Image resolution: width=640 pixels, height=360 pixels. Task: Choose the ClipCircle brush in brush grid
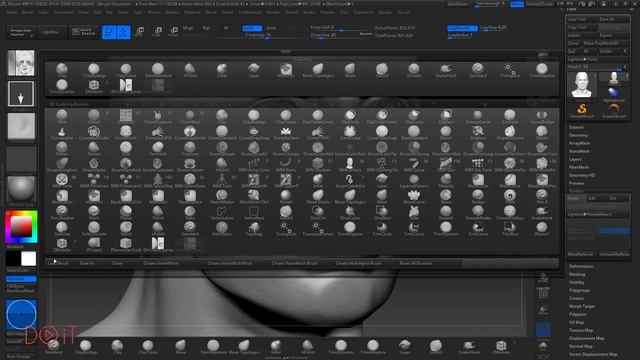click(350, 116)
